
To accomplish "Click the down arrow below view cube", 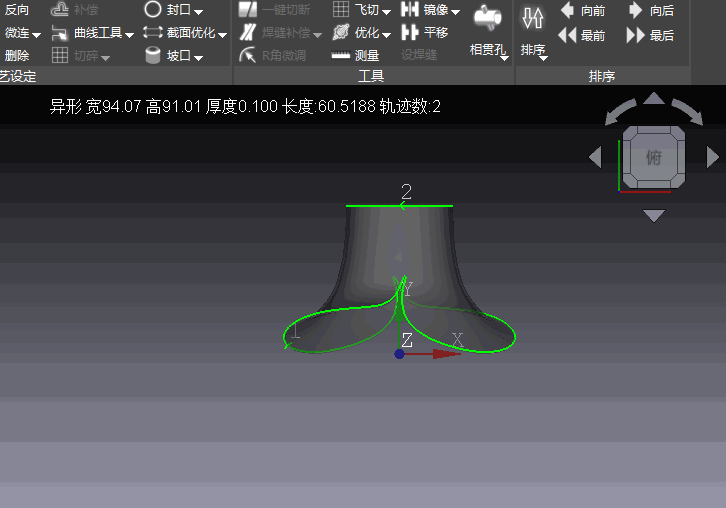I will tap(653, 216).
